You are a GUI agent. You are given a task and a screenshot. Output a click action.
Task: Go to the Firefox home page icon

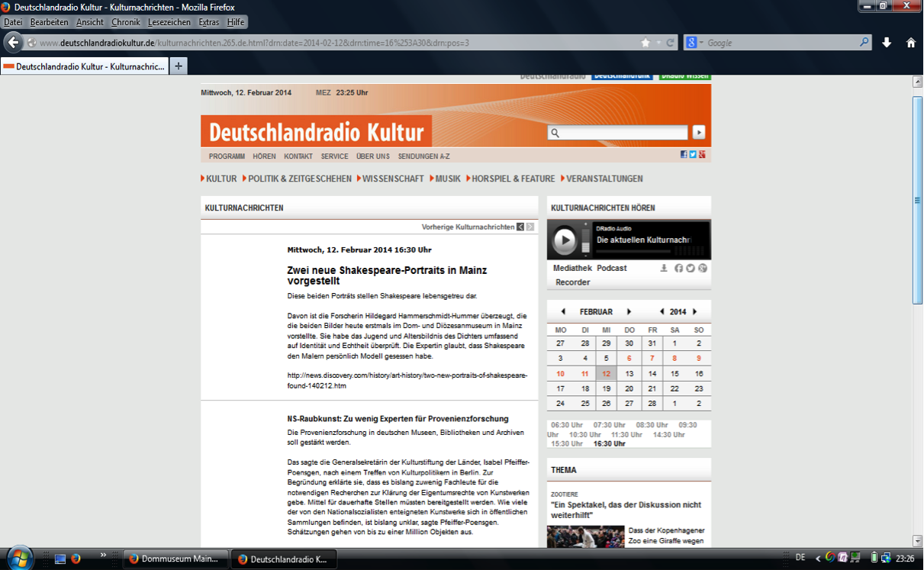click(910, 43)
